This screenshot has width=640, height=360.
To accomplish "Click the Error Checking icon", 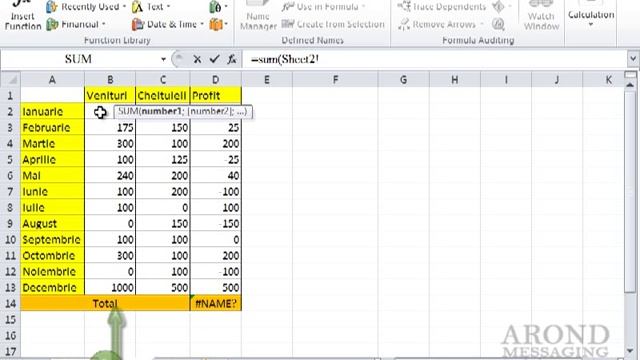I will [498, 7].
